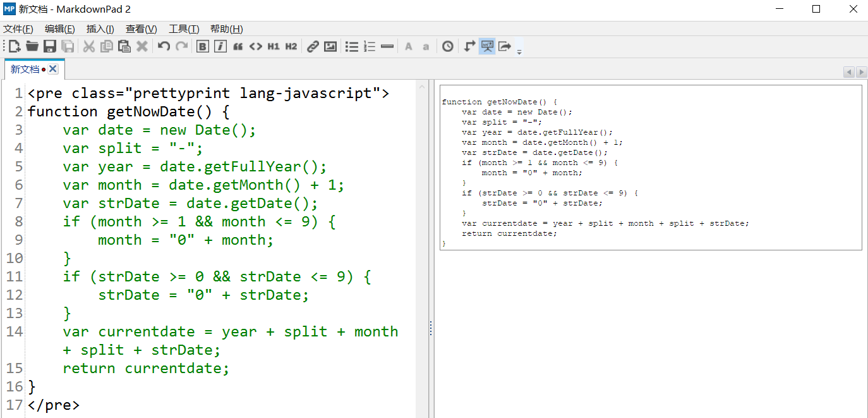Open the 查看(V) menu
The height and width of the screenshot is (418, 868).
pos(142,29)
